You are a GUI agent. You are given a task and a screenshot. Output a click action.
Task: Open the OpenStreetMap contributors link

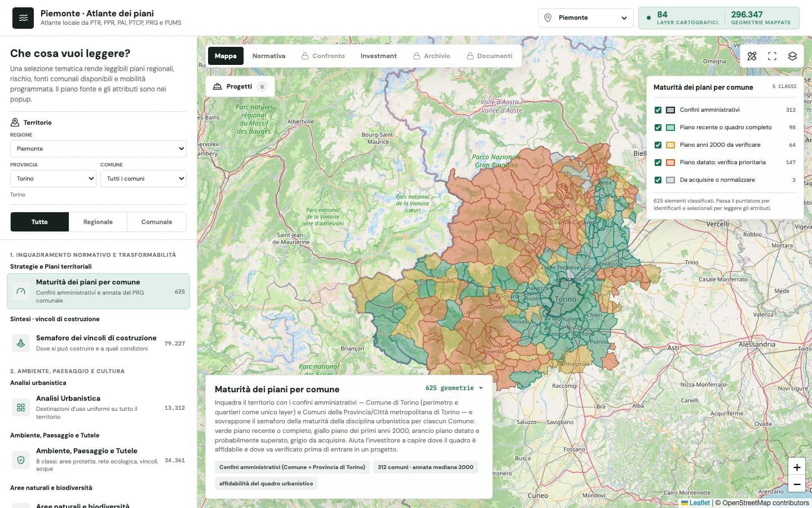(x=766, y=503)
